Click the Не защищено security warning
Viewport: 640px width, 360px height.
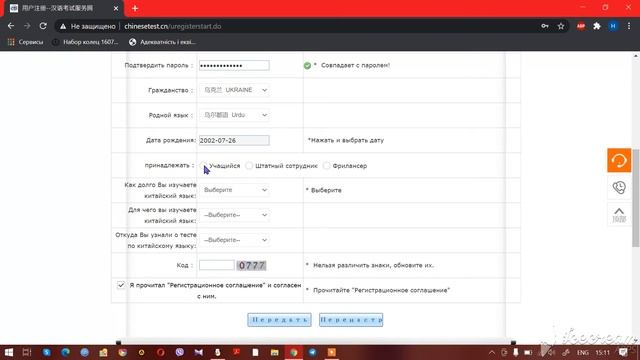(87, 26)
